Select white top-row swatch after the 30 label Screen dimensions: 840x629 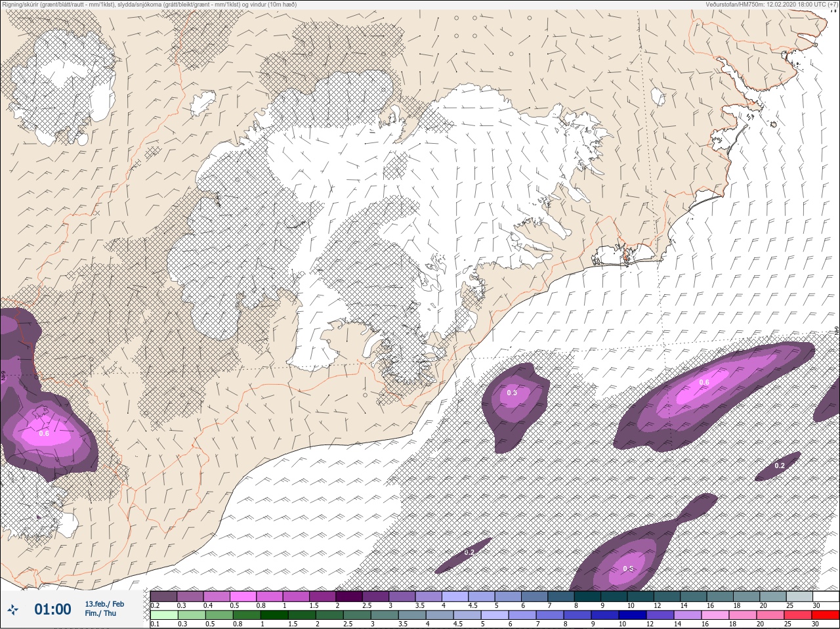(826, 596)
